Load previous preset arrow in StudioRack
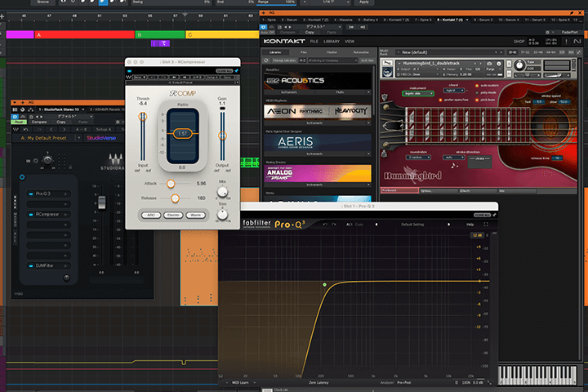Screen dimensions: 588x392 click(x=51, y=129)
